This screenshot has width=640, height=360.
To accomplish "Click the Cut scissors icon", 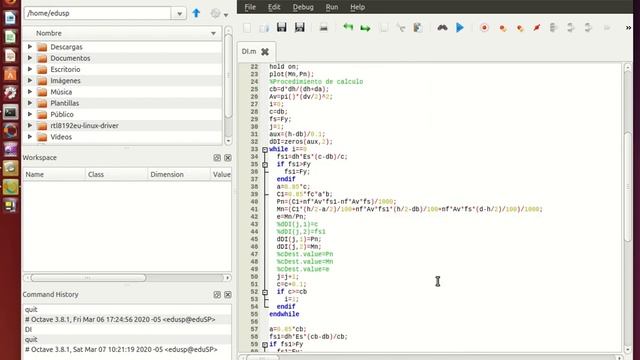I will (x=401, y=28).
